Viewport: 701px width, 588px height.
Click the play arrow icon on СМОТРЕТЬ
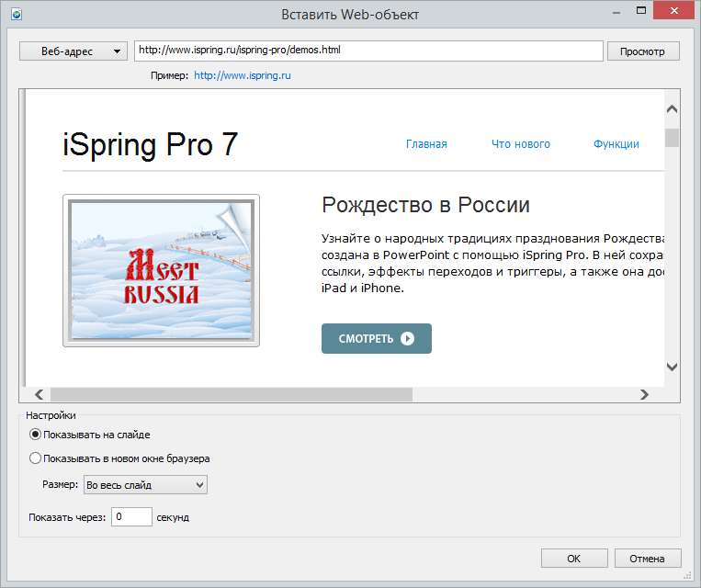[x=407, y=338]
